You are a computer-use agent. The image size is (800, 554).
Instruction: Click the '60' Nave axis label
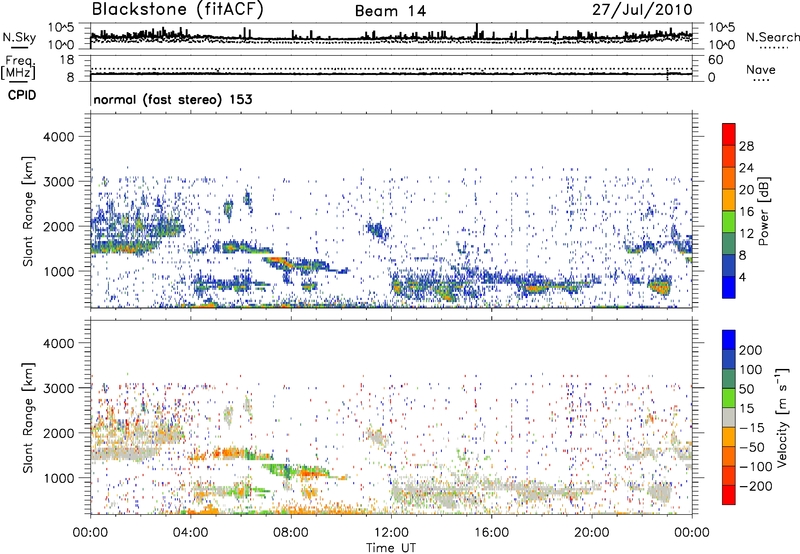[x=715, y=60]
